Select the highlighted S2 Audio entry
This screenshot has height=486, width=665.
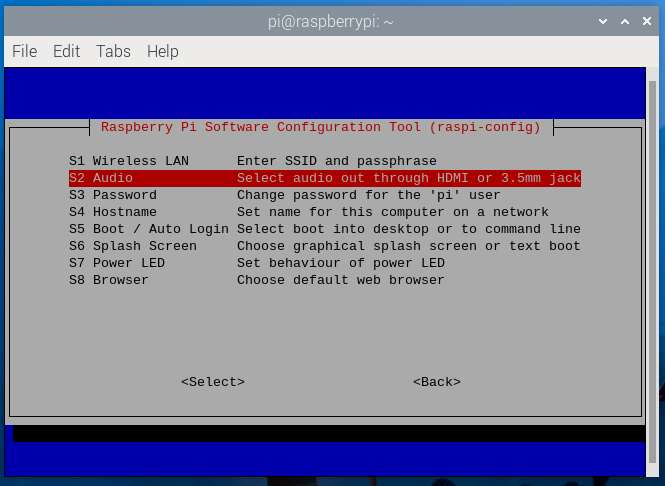coord(325,178)
